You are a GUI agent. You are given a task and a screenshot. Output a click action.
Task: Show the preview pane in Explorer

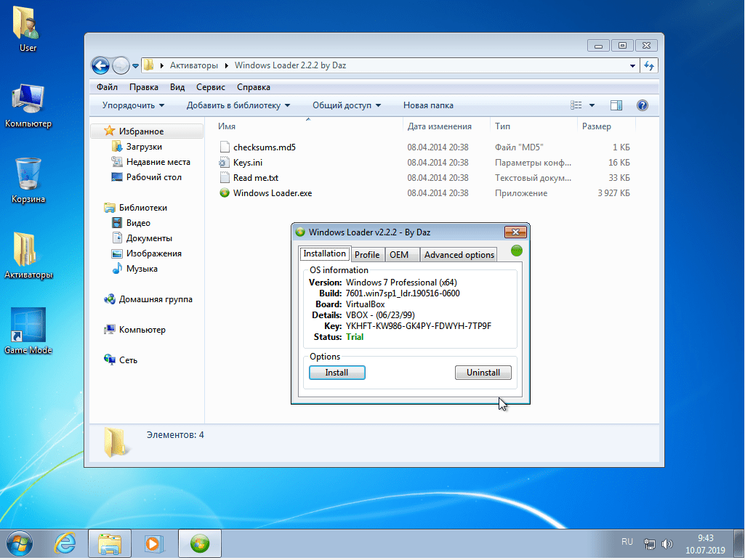pos(616,105)
